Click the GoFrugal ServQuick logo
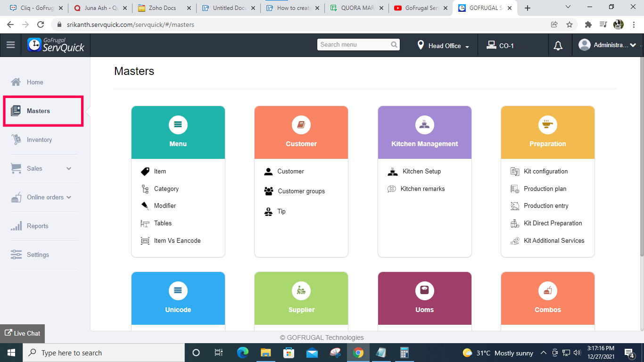Viewport: 644px width, 362px height. [56, 45]
